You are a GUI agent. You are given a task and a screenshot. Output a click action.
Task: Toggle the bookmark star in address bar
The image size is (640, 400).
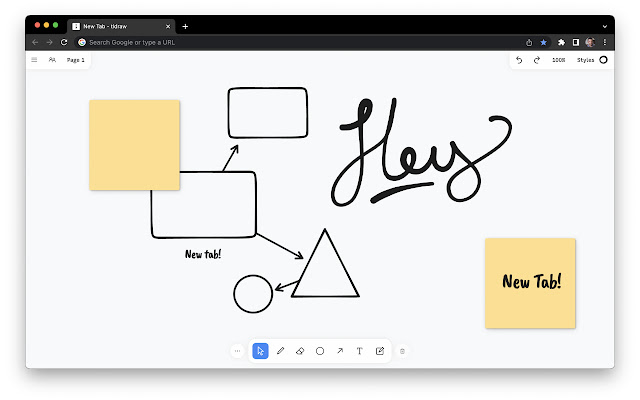(x=544, y=42)
